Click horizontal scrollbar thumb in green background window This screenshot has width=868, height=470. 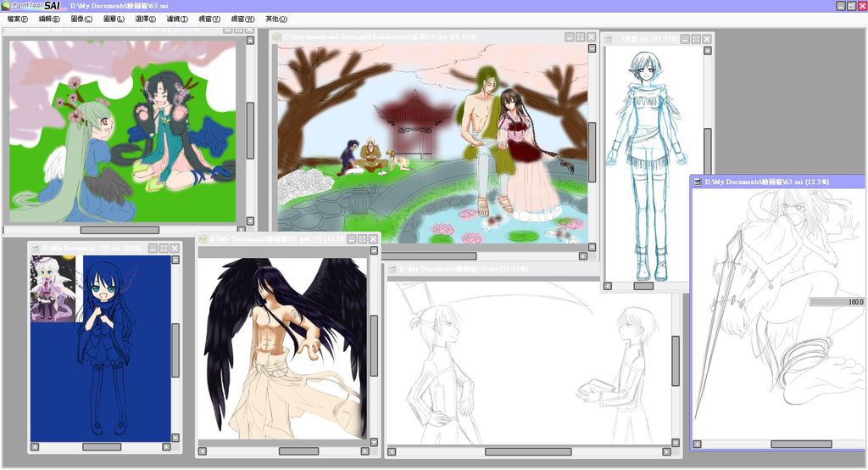(x=120, y=230)
